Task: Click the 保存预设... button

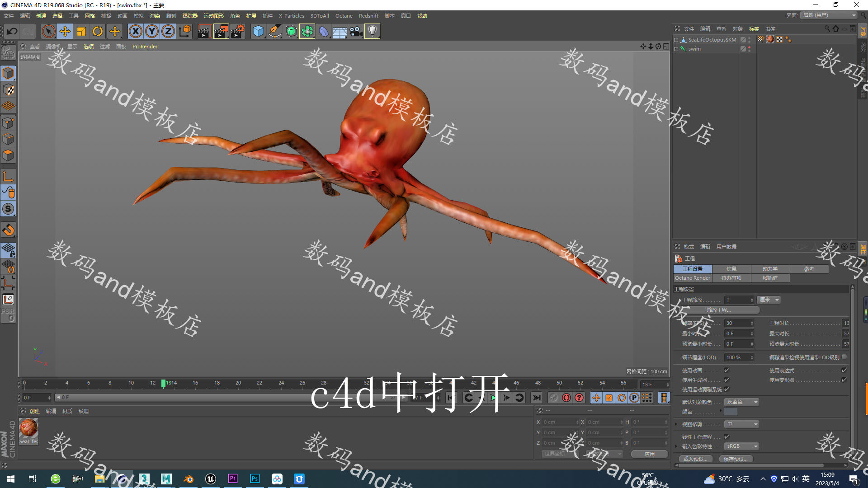Action: tap(736, 459)
